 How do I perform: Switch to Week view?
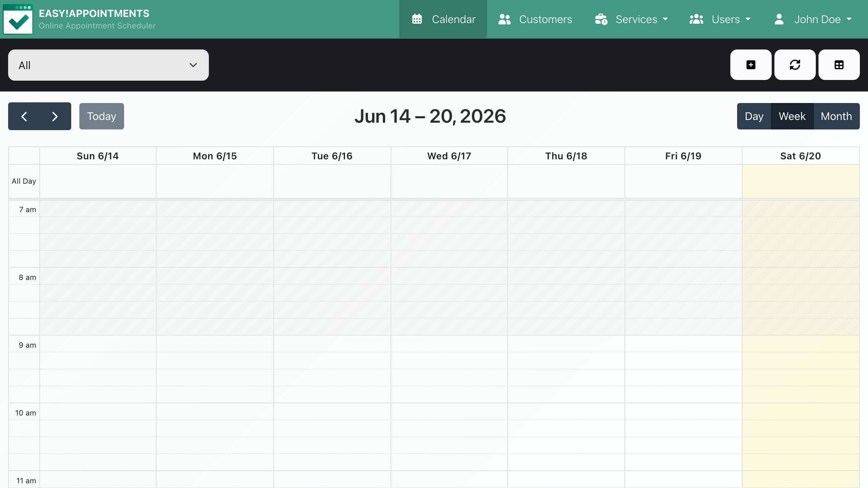pos(792,116)
